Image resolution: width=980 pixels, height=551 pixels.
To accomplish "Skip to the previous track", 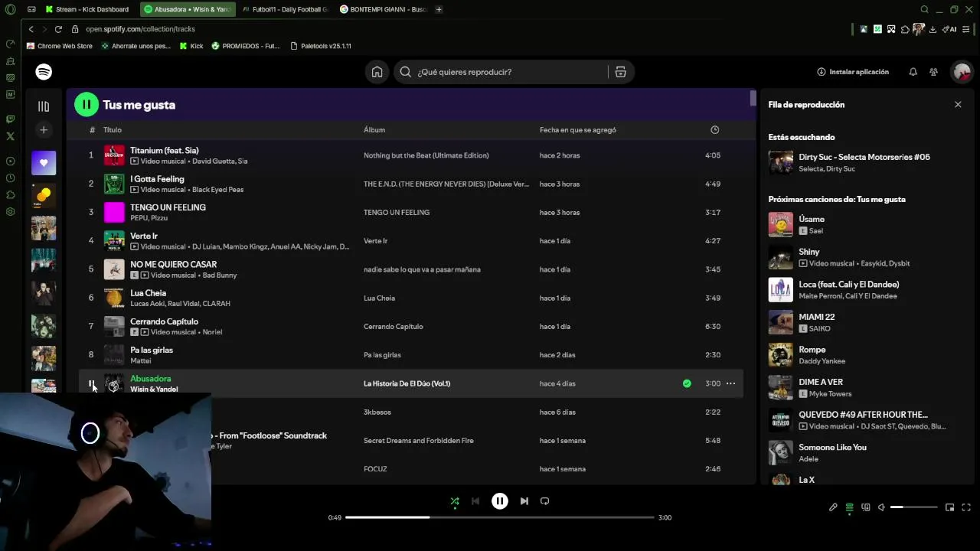I will tap(475, 501).
